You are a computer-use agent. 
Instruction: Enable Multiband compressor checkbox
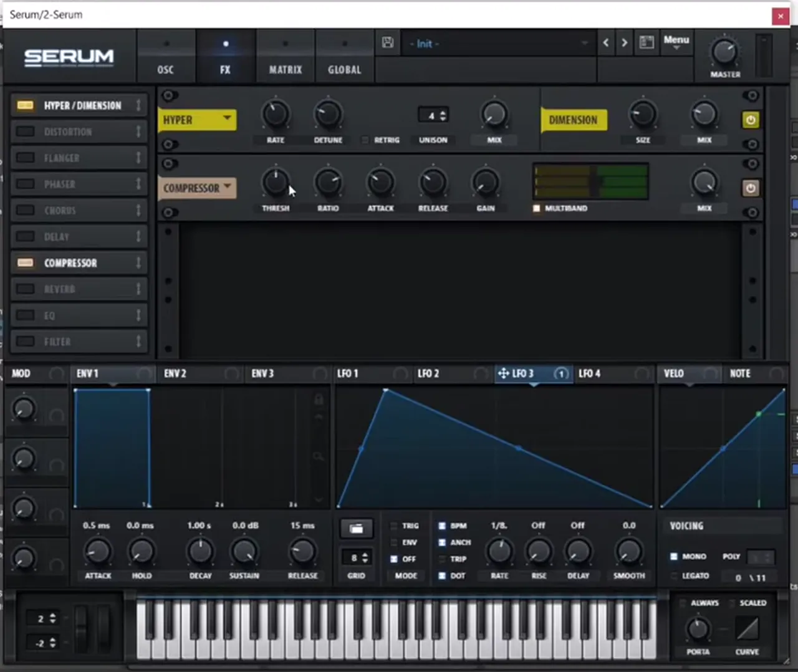point(536,208)
